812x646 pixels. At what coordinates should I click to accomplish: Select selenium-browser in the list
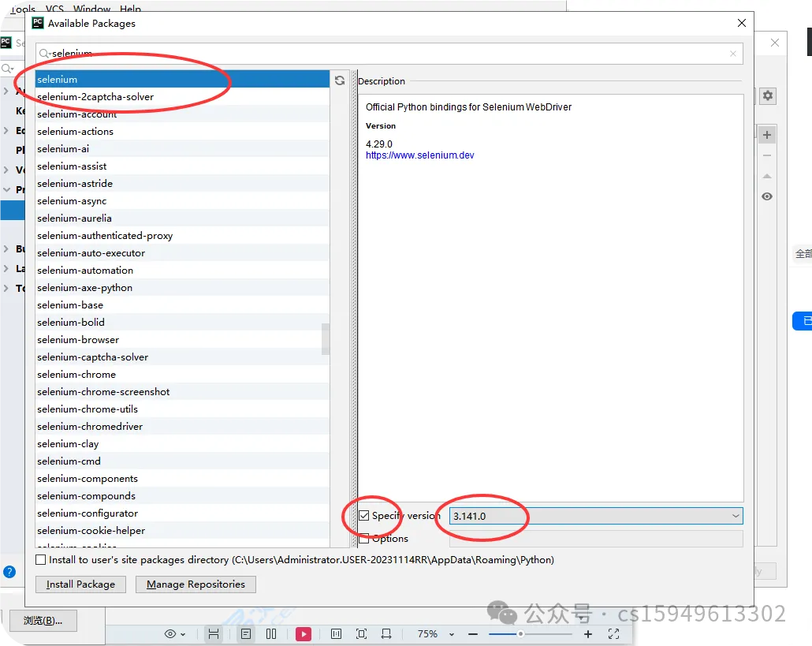pyautogui.click(x=182, y=340)
